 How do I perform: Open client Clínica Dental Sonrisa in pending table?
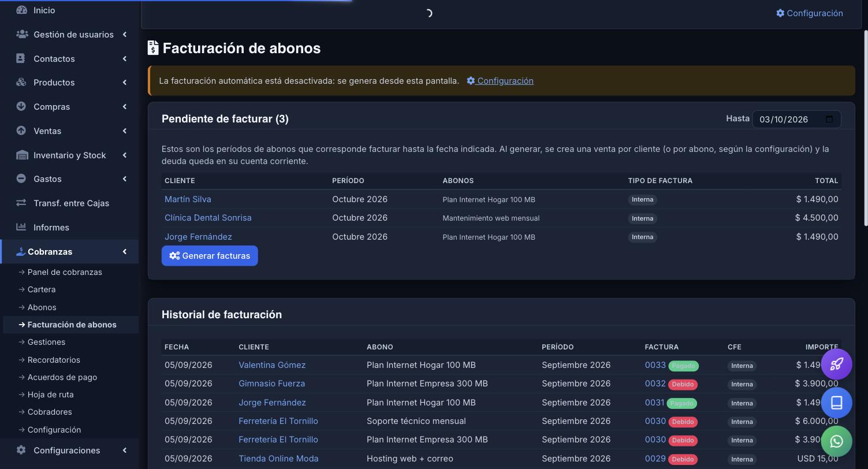208,218
